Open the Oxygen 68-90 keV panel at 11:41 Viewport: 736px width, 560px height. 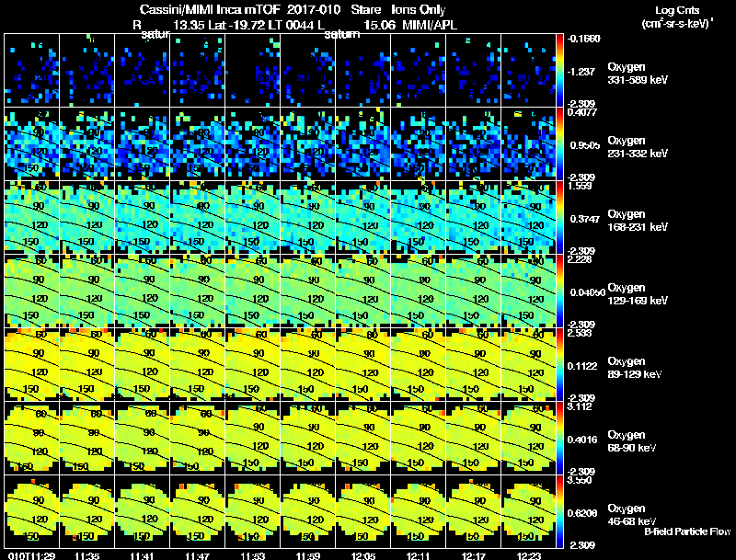pos(143,438)
